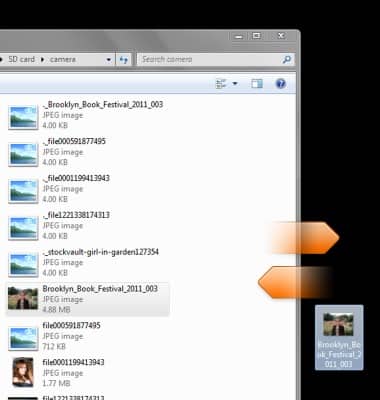
Task: Click the file000591877495 name text
Action: coord(72,325)
